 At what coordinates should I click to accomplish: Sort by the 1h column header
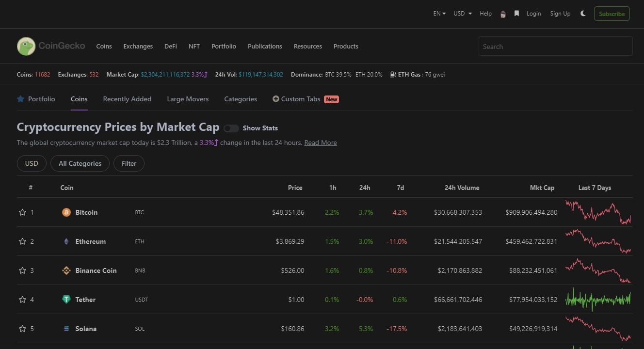[x=333, y=188]
